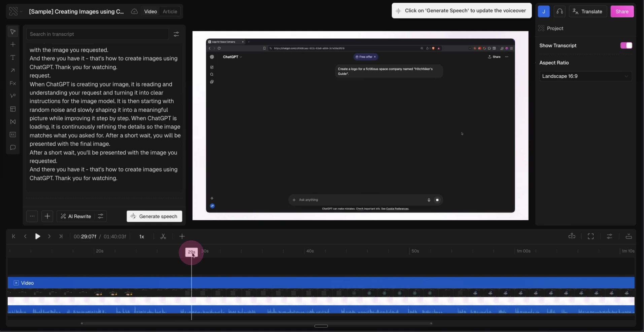Image resolution: width=644 pixels, height=332 pixels.
Task: Select the Text tool icon
Action: pos(13,58)
